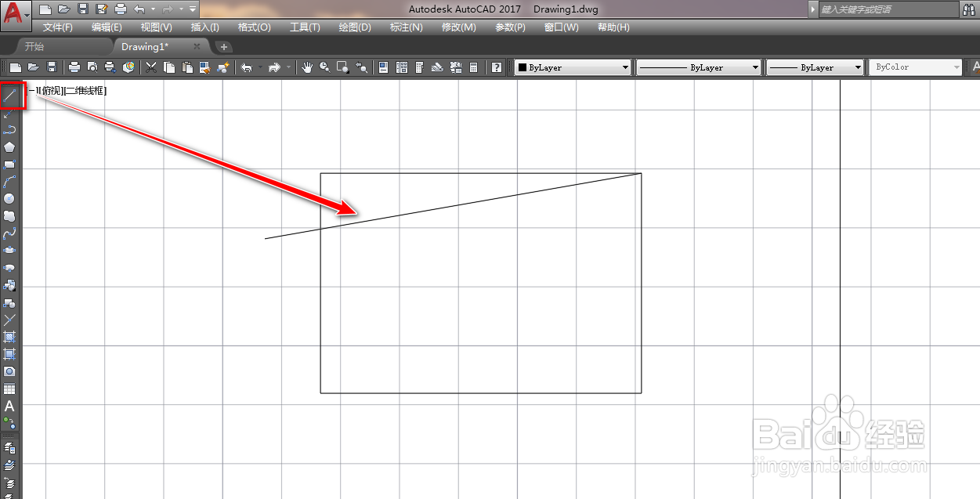Click the Undo arrow in standard toolbar

click(x=246, y=67)
